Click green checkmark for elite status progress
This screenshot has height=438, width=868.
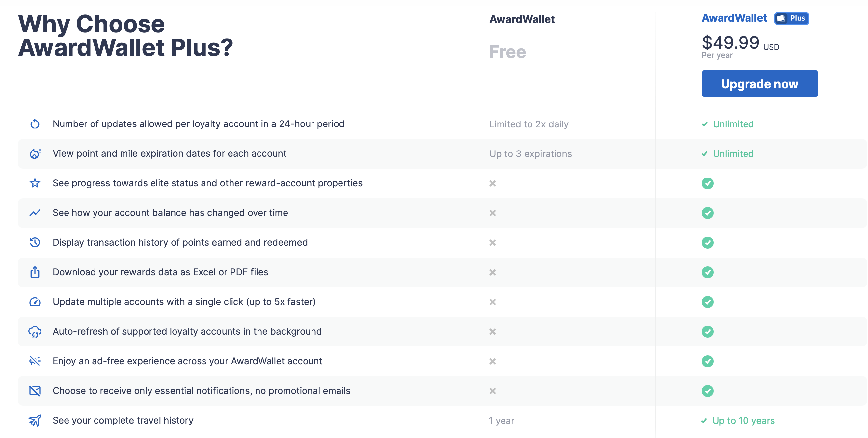(707, 183)
